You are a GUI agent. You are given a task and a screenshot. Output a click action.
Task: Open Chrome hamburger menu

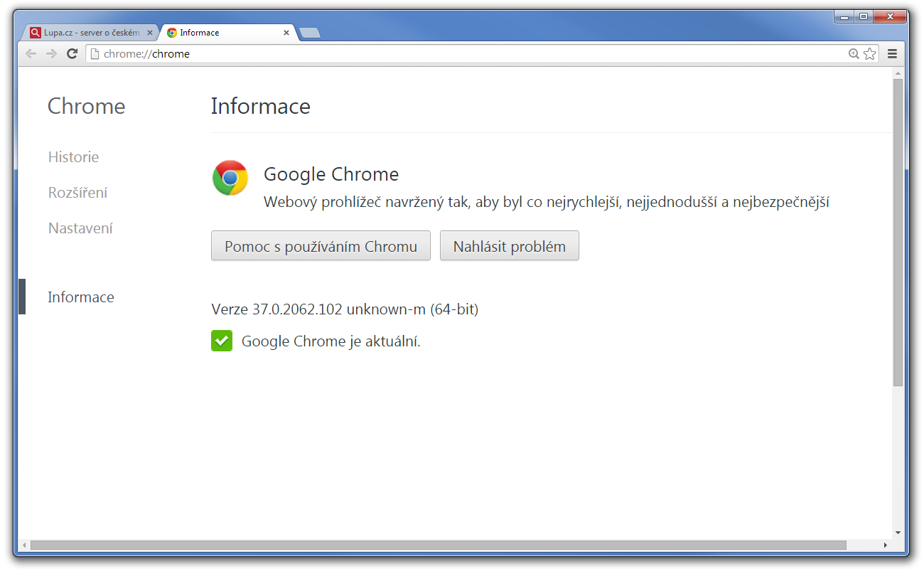(x=892, y=54)
